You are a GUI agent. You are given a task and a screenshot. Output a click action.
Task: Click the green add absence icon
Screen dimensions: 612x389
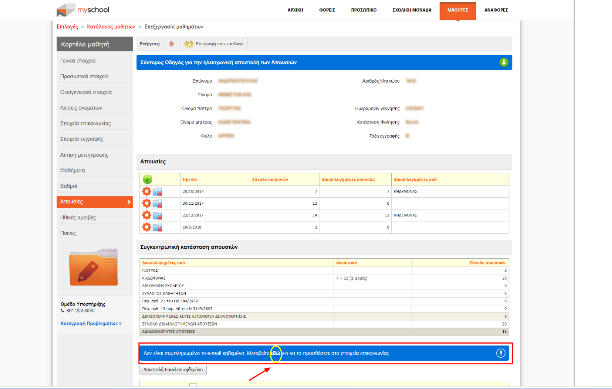pyautogui.click(x=147, y=179)
